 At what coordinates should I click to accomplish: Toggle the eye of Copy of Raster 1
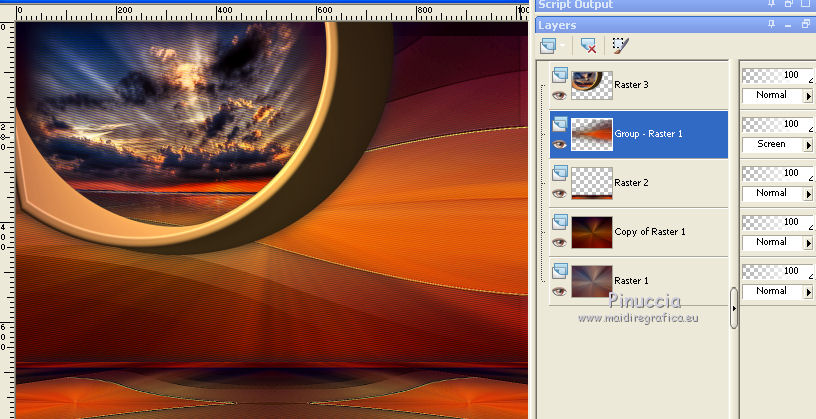(559, 242)
